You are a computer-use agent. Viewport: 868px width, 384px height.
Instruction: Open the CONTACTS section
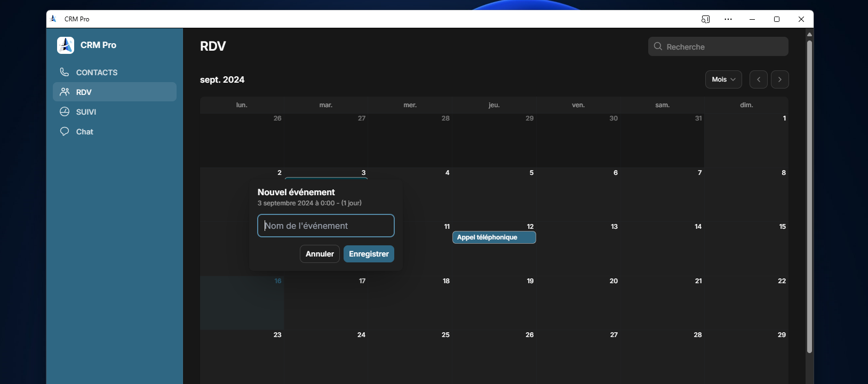(115, 72)
